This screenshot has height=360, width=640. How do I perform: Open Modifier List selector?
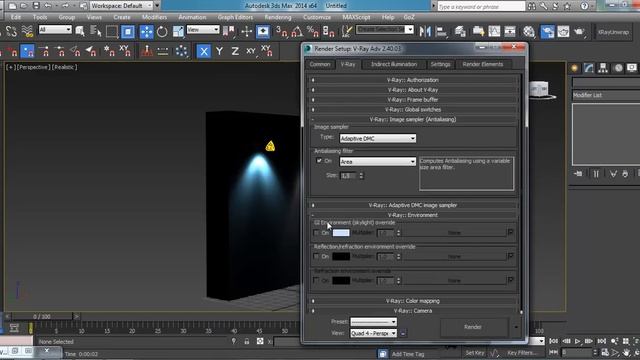606,95
